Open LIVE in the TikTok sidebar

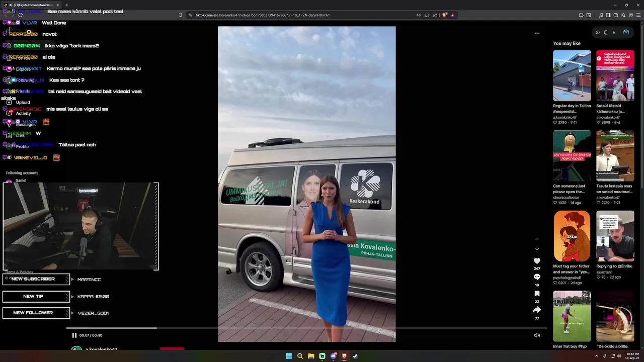(x=20, y=135)
